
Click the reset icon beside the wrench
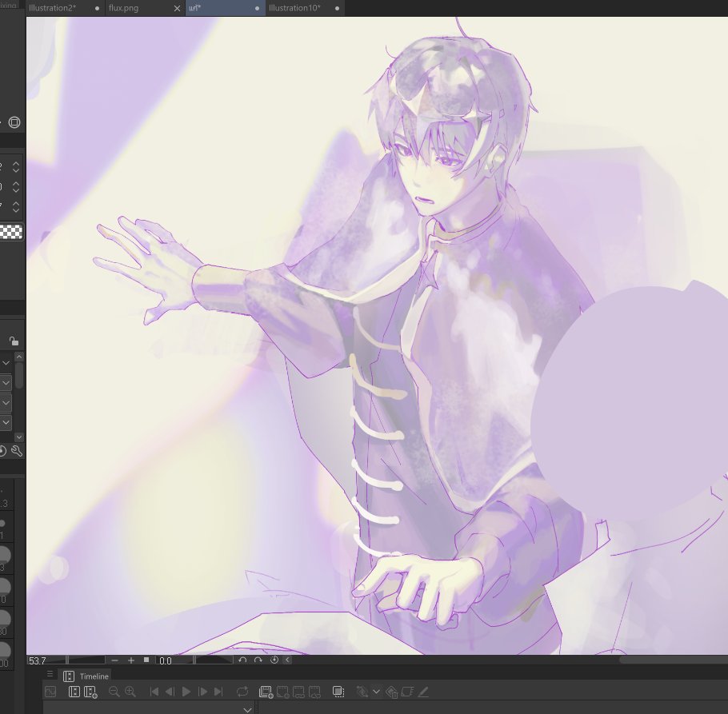click(x=2, y=451)
